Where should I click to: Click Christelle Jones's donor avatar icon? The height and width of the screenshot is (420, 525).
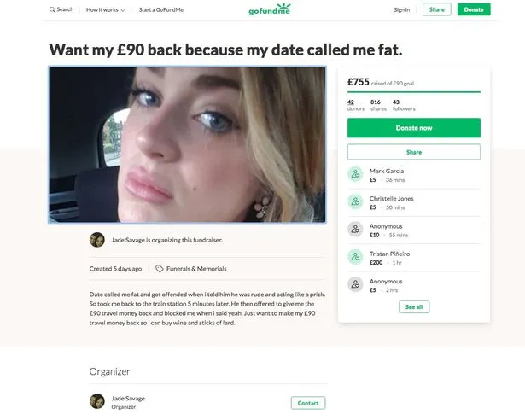356,202
